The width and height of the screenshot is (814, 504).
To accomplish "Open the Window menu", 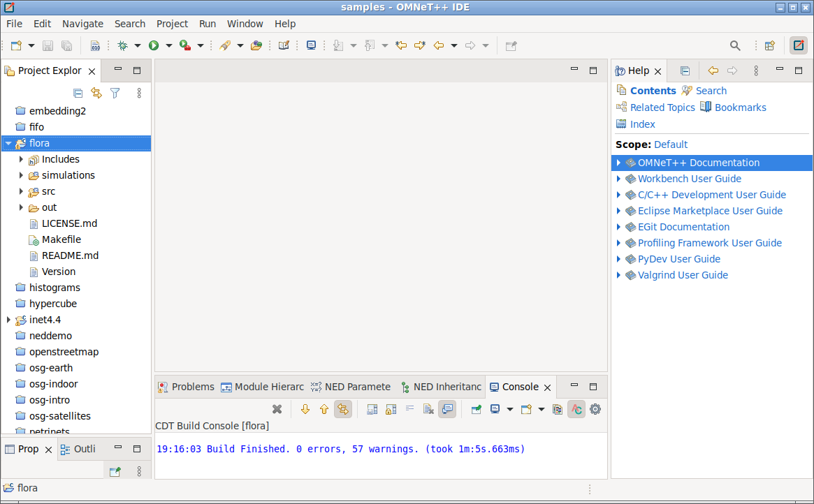I will pos(245,24).
